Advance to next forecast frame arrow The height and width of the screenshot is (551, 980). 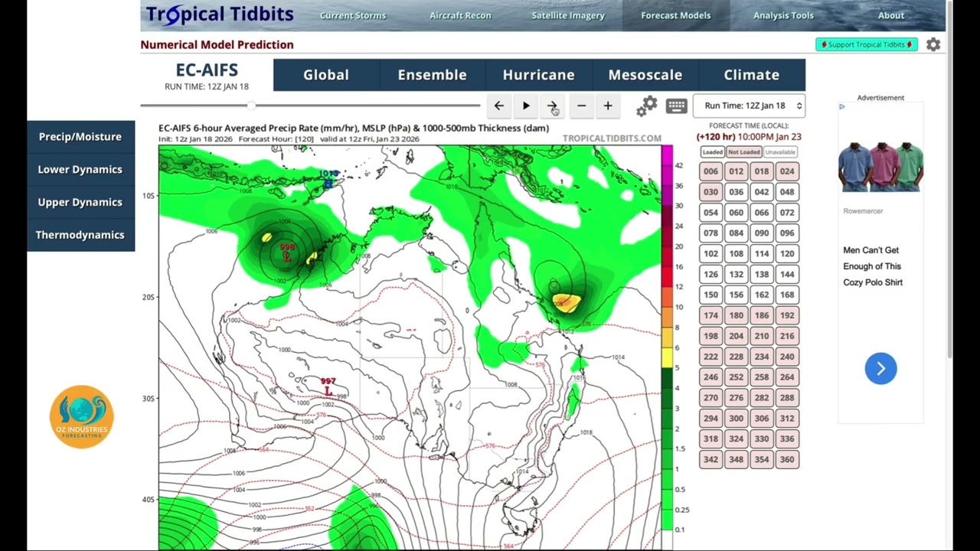pyautogui.click(x=552, y=106)
